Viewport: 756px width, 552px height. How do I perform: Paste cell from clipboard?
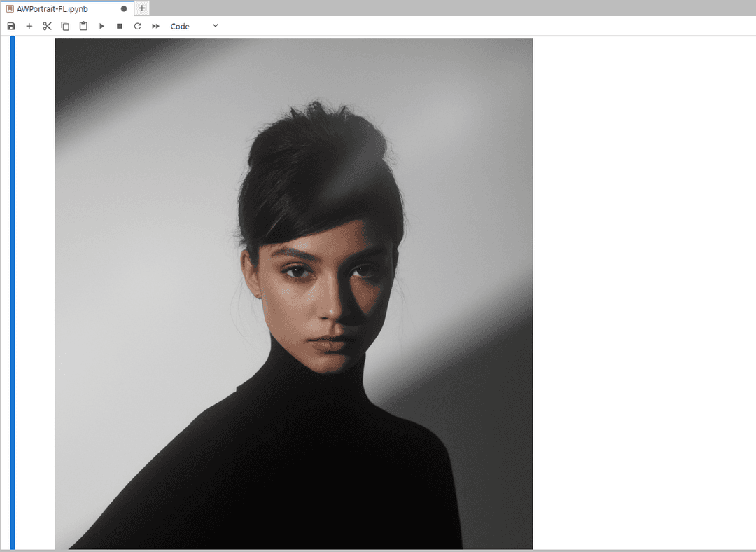coord(83,26)
